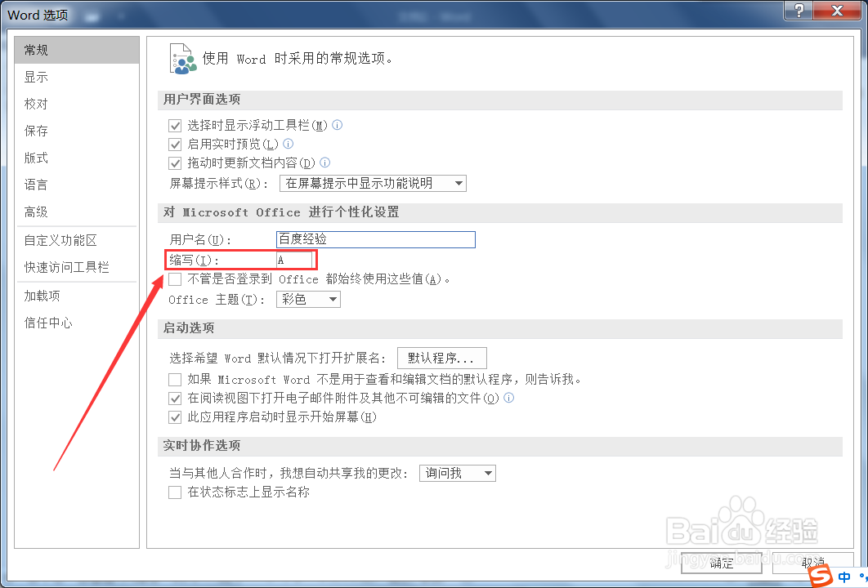Click the help question mark button
Viewport: 868px width, 588px height.
[799, 11]
